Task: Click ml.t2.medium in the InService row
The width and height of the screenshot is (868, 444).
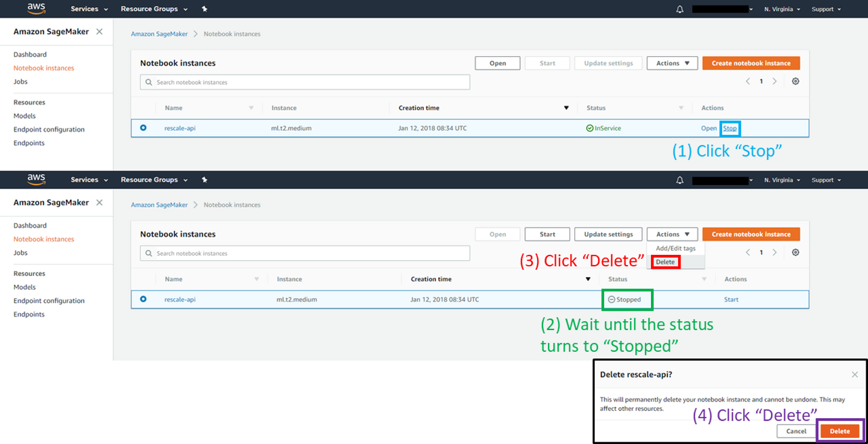Action: coord(292,128)
